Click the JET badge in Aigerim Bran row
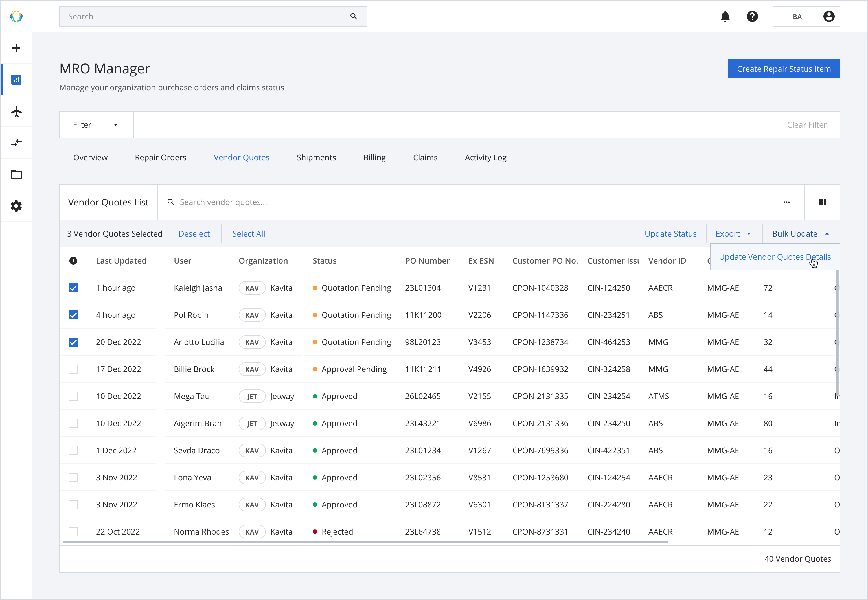 pos(252,423)
